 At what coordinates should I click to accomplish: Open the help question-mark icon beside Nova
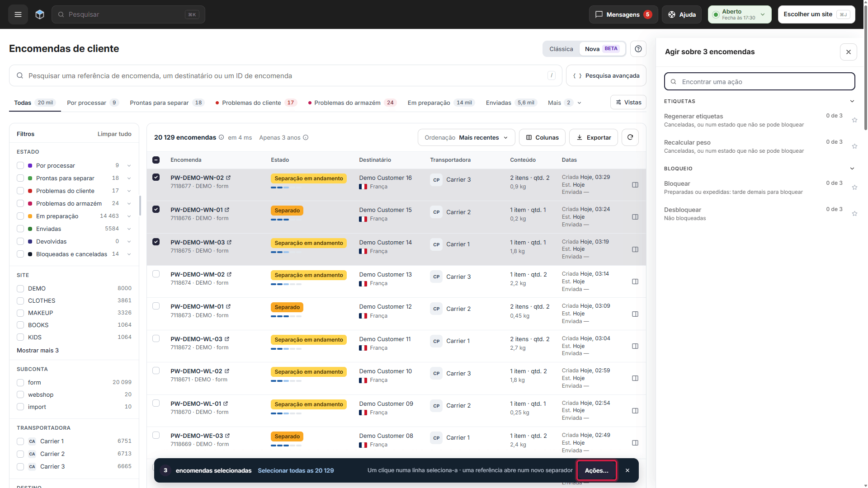point(638,49)
